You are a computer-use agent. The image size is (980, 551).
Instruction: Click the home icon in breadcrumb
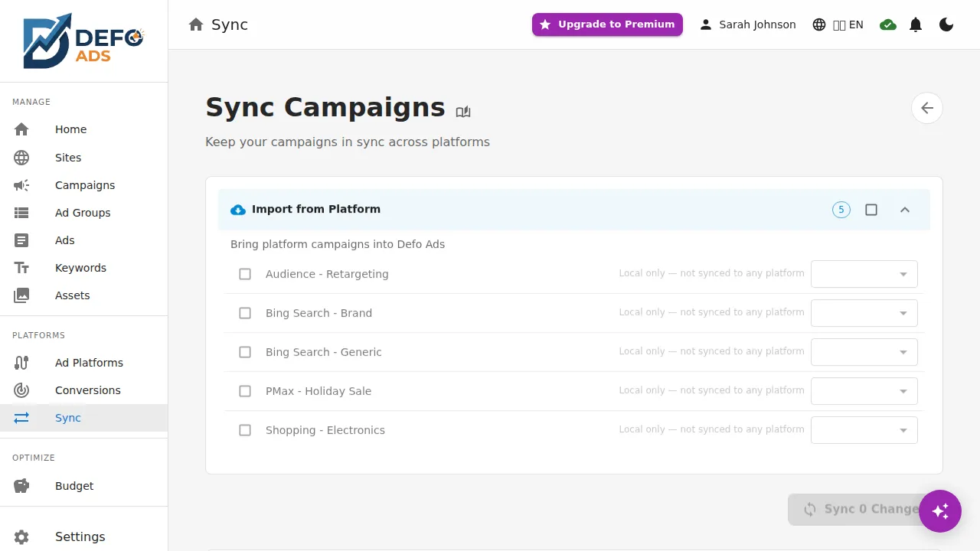pyautogui.click(x=196, y=24)
